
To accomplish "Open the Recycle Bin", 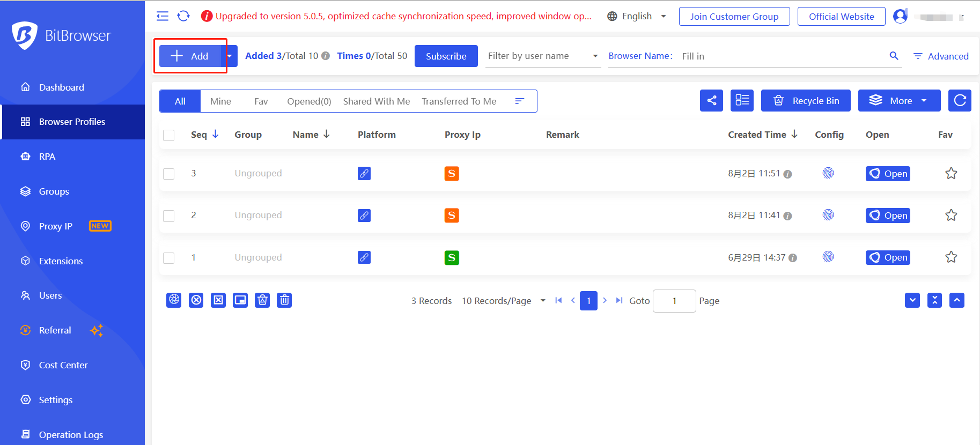I will click(x=806, y=101).
